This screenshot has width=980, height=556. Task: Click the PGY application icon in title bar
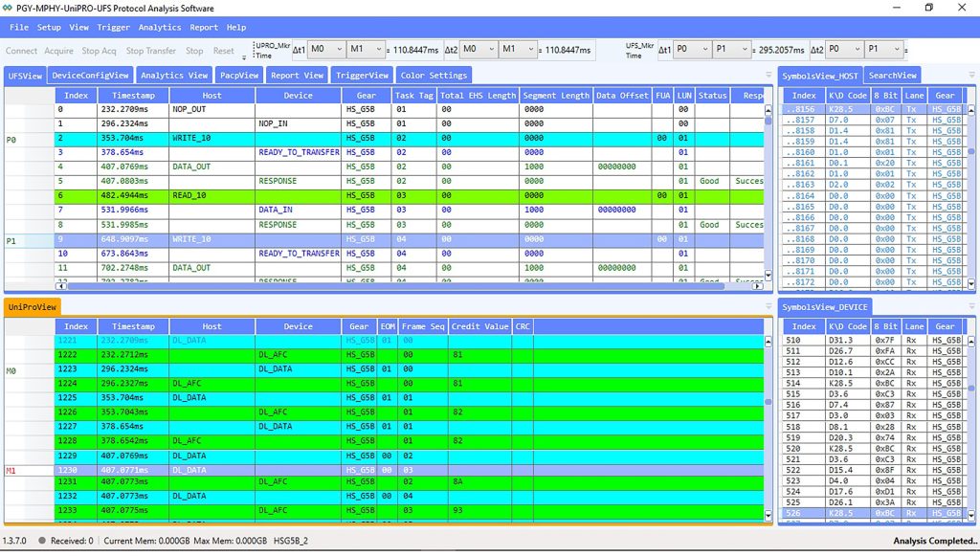[x=7, y=8]
